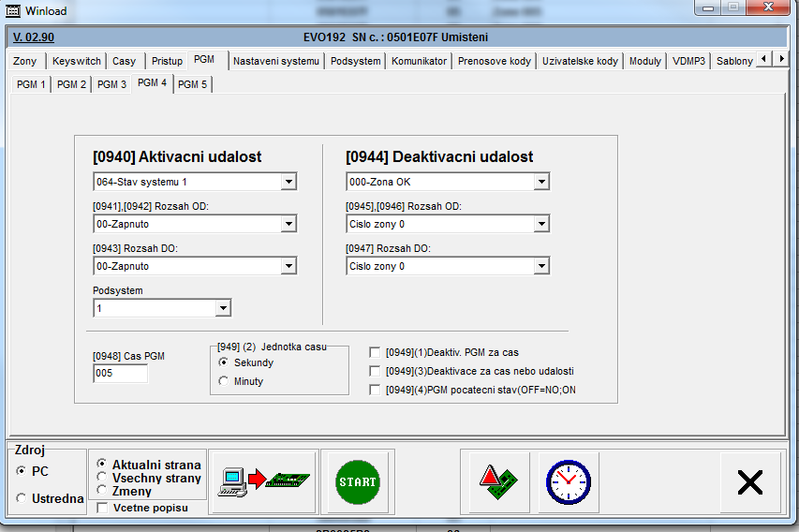Click the Winload title bar app icon
Image resolution: width=799 pixels, height=532 pixels.
click(12, 11)
